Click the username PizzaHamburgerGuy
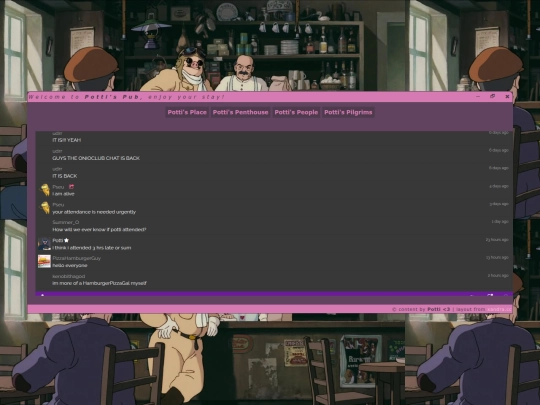Viewport: 540px width, 405px height. point(77,258)
